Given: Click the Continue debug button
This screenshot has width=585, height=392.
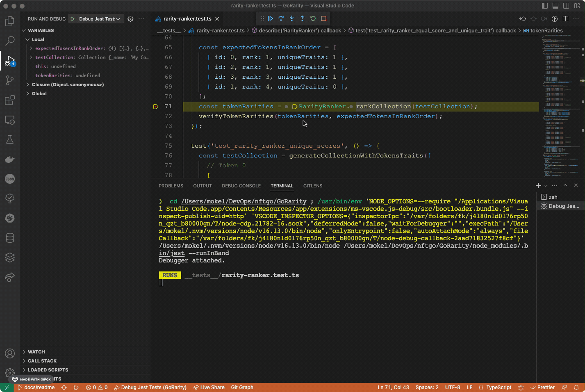Looking at the screenshot, I should 271,18.
